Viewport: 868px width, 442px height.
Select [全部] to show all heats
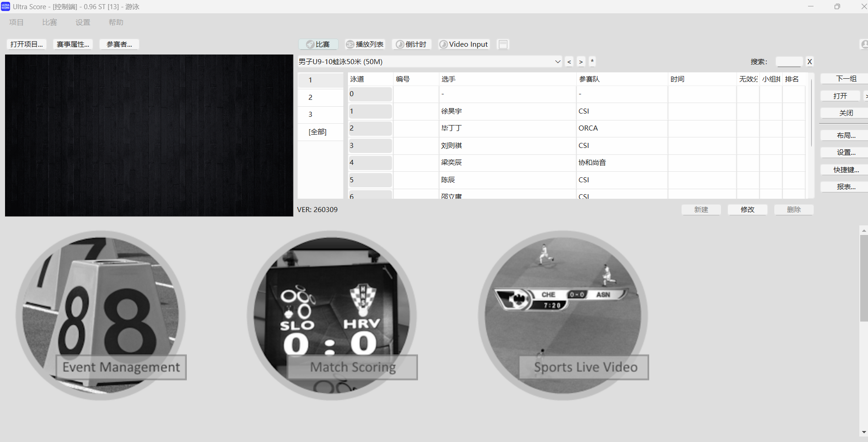point(317,132)
